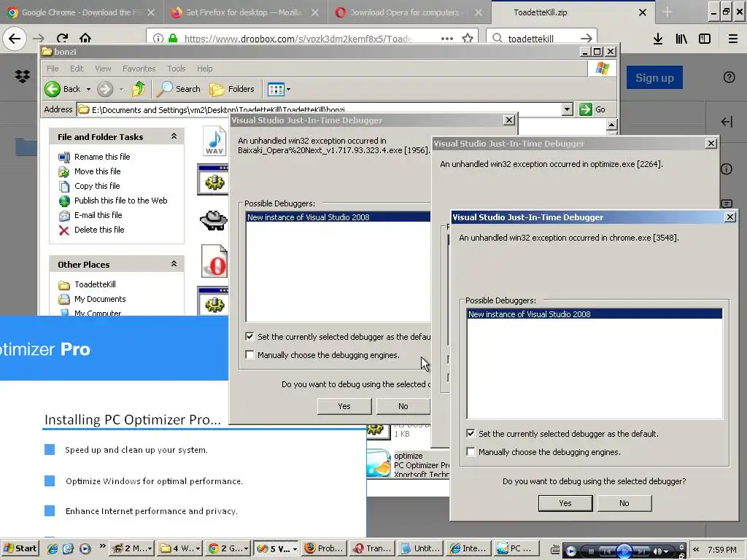Open the Firefox hamburger menu
The width and height of the screenshot is (747, 560).
click(x=733, y=39)
